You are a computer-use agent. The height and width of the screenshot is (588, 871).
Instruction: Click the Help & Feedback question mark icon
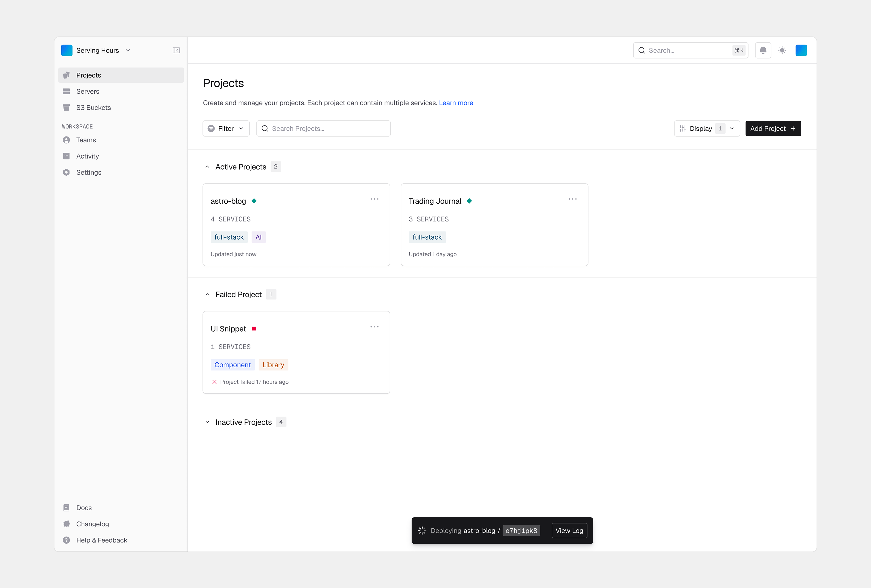coord(66,540)
